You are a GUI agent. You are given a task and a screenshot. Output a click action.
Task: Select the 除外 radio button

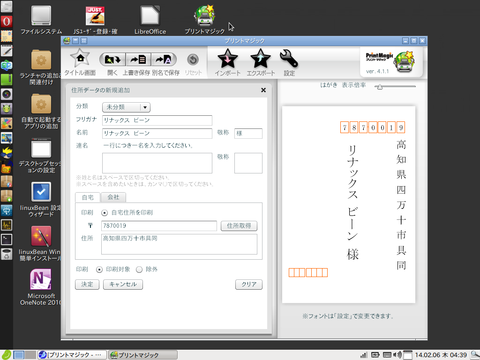tap(139, 269)
